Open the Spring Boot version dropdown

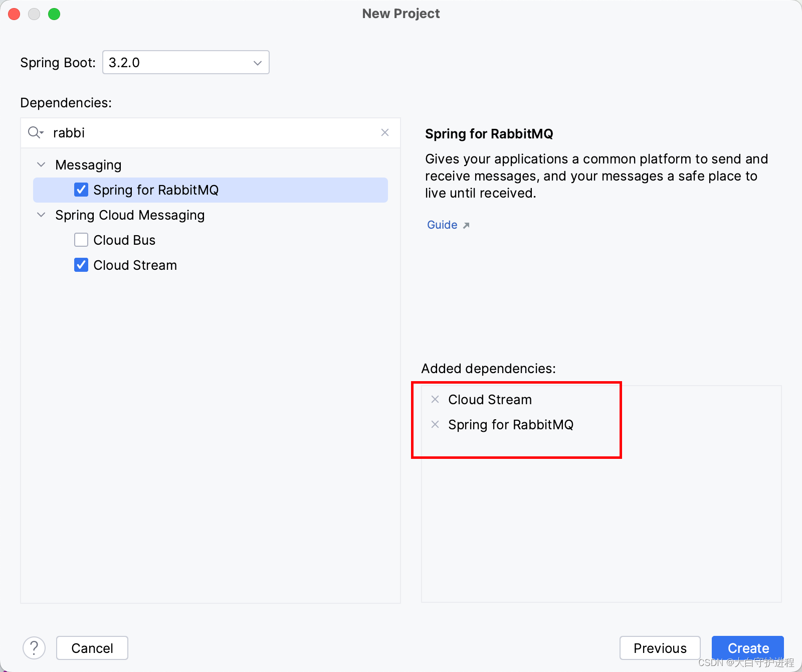pyautogui.click(x=185, y=62)
